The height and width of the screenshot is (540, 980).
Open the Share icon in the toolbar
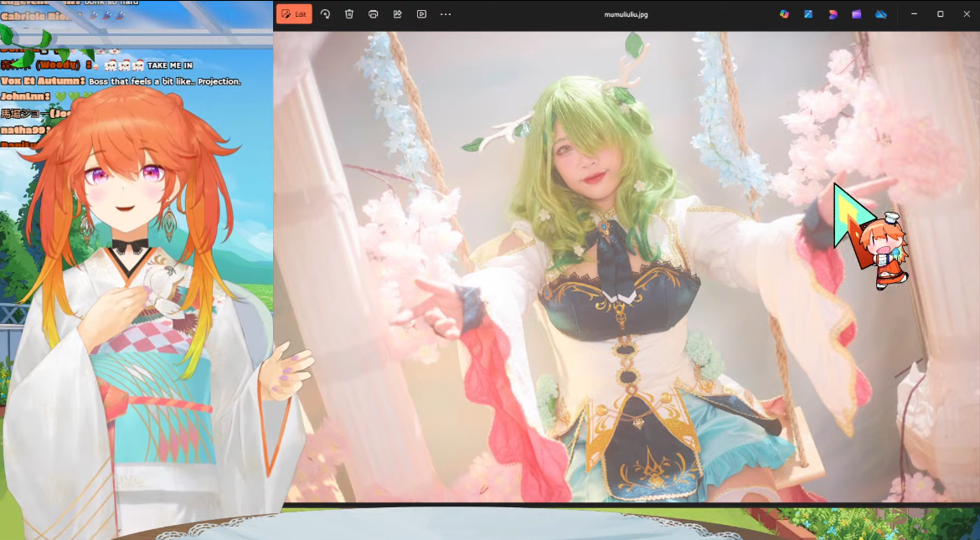pos(398,13)
